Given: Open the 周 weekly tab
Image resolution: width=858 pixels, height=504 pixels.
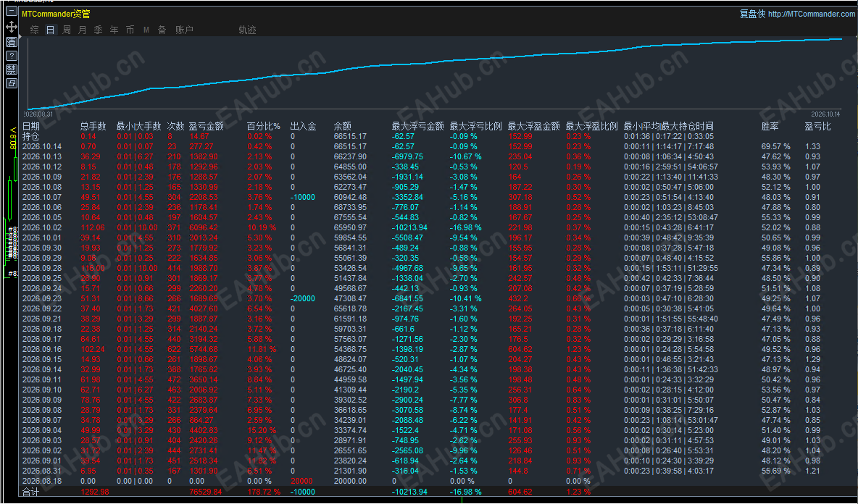Looking at the screenshot, I should click(66, 30).
